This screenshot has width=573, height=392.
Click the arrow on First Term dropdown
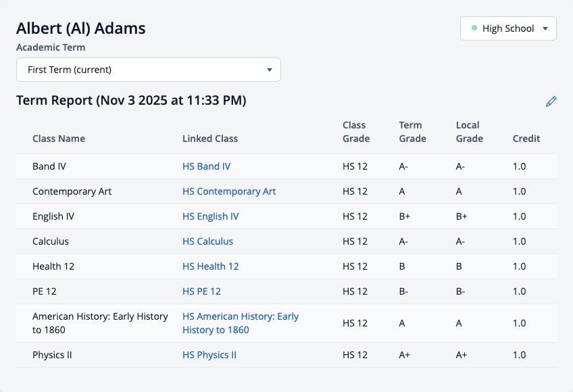pos(270,70)
